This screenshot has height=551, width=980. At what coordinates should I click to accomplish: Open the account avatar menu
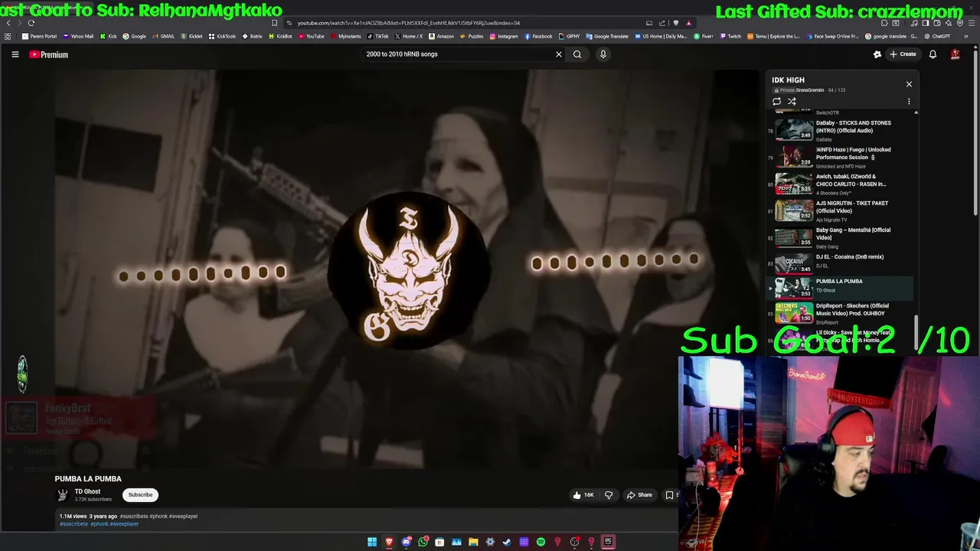[x=955, y=54]
